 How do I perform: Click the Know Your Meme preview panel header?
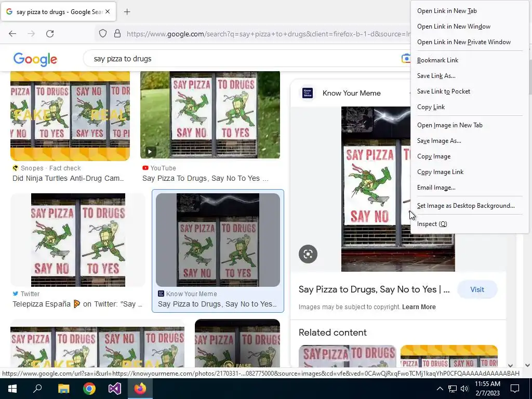point(352,93)
